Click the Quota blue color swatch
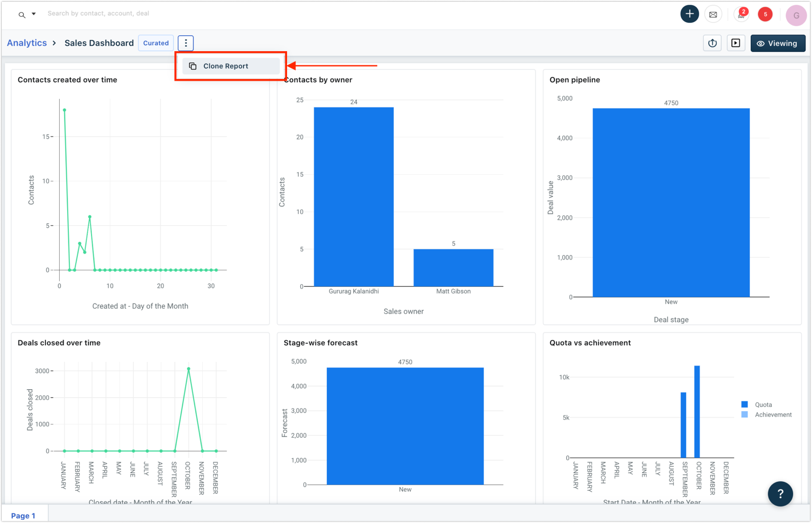The image size is (812, 523). pyautogui.click(x=744, y=404)
